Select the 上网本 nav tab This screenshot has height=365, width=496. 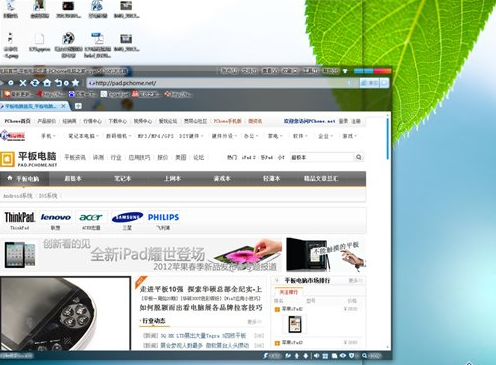coord(172,179)
